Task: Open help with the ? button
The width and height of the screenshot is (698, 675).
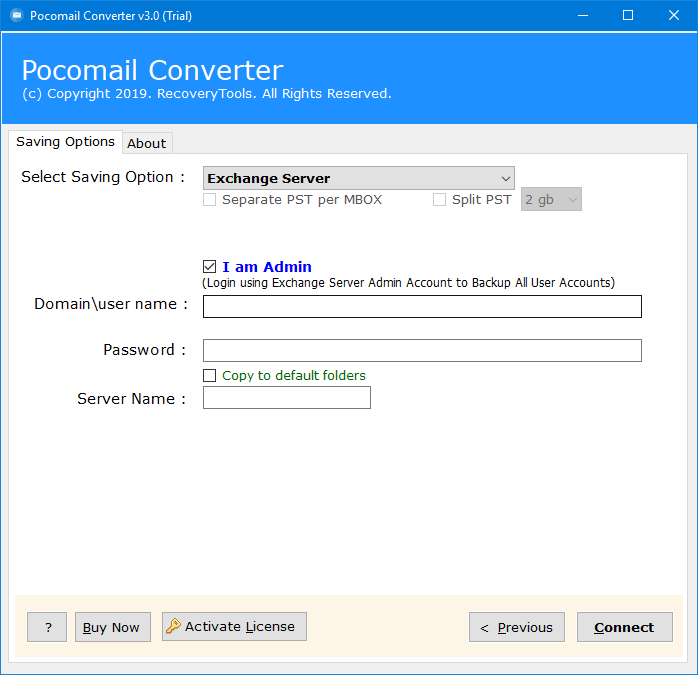Action: (x=47, y=627)
